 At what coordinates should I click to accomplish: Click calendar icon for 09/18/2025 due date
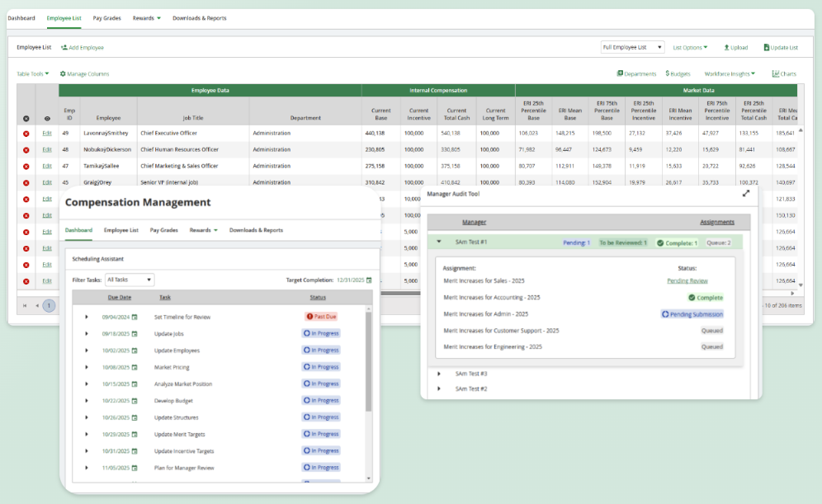[x=135, y=334]
